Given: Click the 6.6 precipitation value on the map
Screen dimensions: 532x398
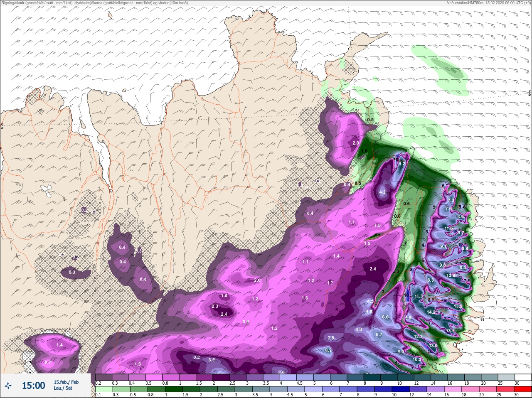Looking at the screenshot, I should [385, 317].
